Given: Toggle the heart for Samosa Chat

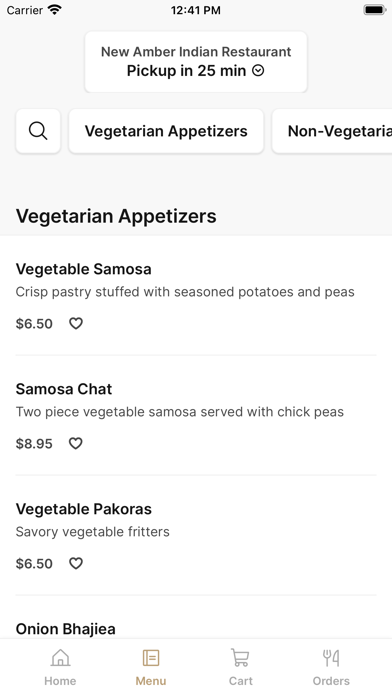Looking at the screenshot, I should click(75, 443).
